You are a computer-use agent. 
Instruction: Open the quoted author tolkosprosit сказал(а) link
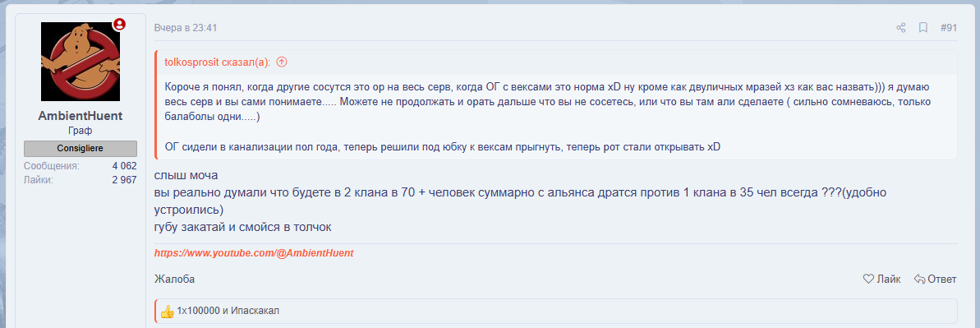tap(217, 62)
